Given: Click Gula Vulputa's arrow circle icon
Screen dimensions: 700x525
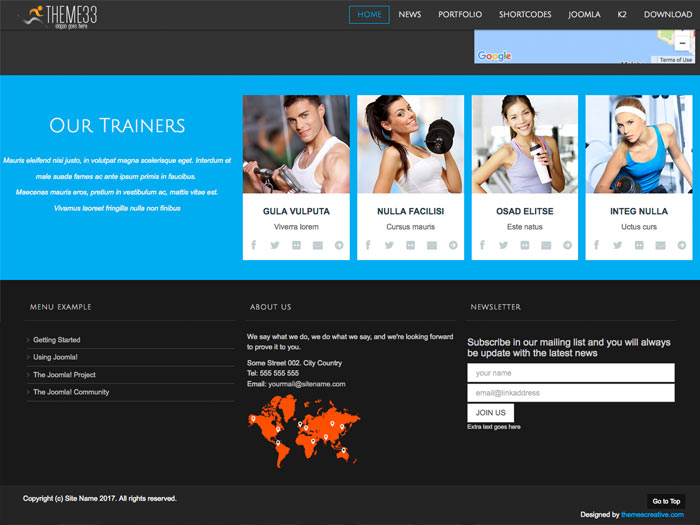Looking at the screenshot, I should click(x=339, y=245).
